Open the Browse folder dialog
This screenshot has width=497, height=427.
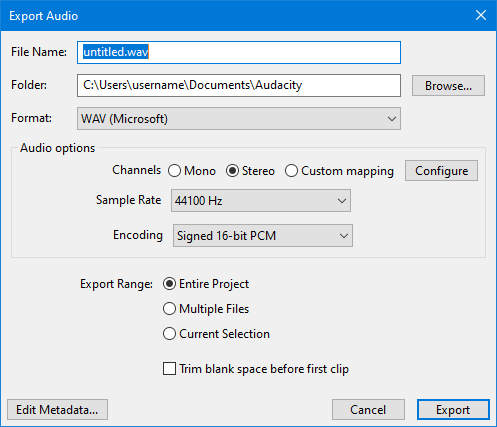448,86
